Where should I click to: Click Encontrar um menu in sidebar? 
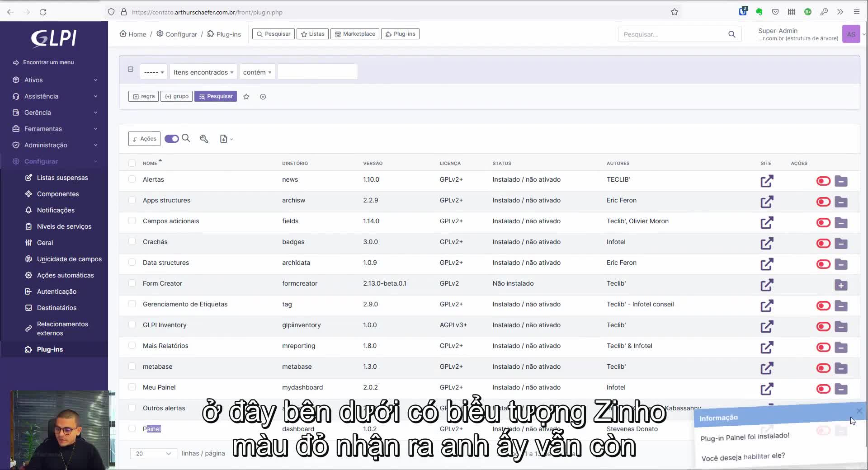[48, 62]
